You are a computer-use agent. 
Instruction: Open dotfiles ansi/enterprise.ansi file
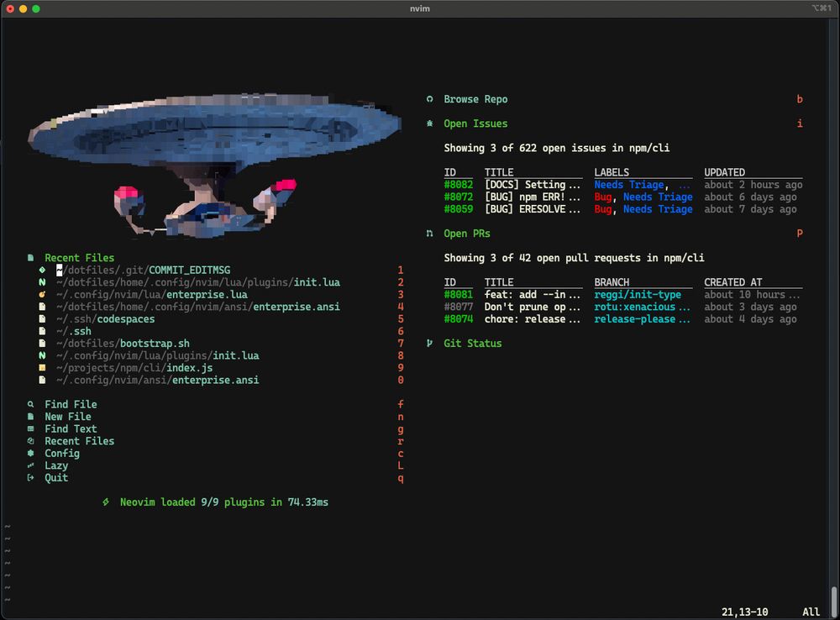[197, 307]
